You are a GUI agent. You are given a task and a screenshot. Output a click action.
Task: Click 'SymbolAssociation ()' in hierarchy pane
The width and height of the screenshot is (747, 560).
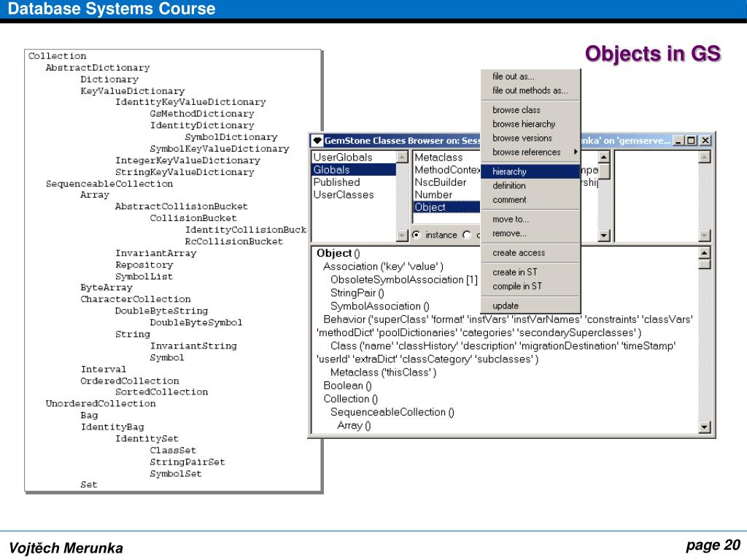point(379,306)
